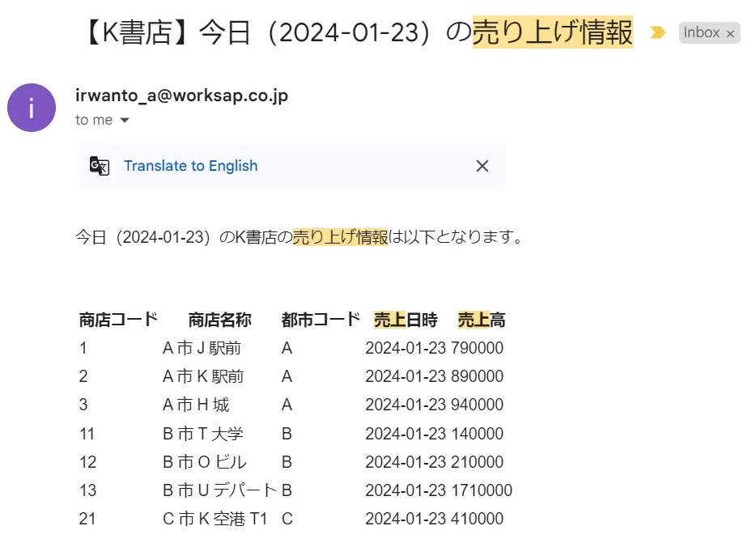Click the yellow Important marker arrow
Image resolution: width=756 pixels, height=560 pixels.
(x=658, y=32)
